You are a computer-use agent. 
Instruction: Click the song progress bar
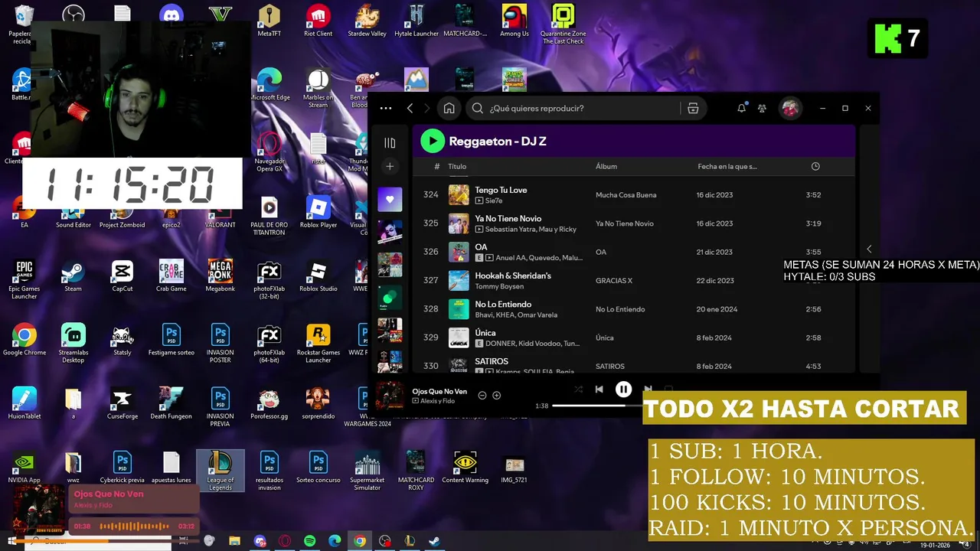click(597, 406)
